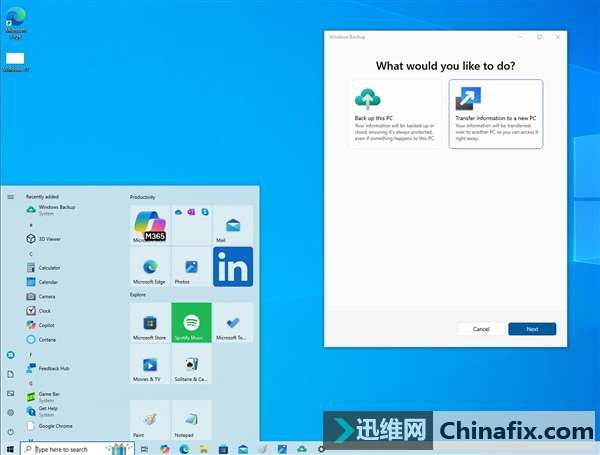
Task: Open File Explorer from taskbar
Action: point(204,449)
